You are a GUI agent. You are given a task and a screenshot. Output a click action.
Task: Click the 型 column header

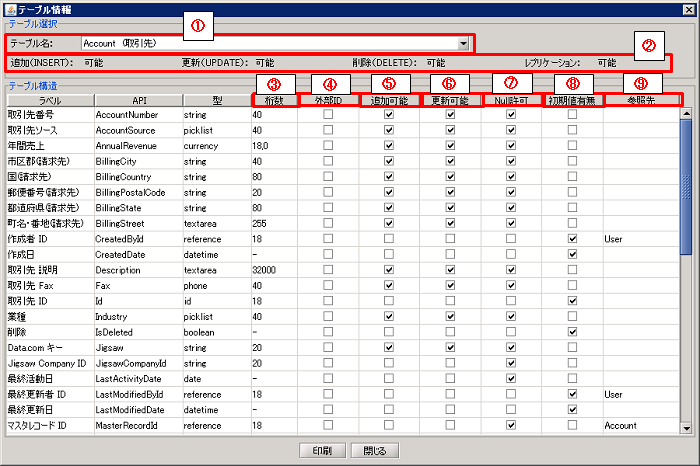pos(216,100)
